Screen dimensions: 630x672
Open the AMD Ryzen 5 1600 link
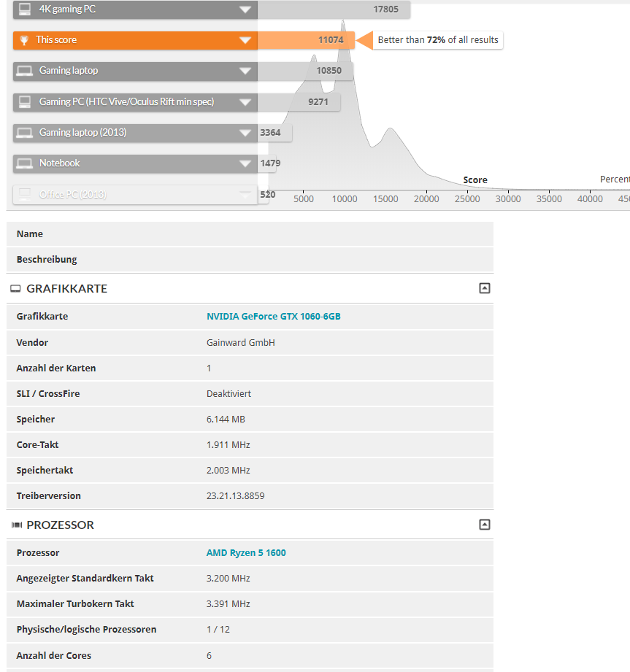246,553
